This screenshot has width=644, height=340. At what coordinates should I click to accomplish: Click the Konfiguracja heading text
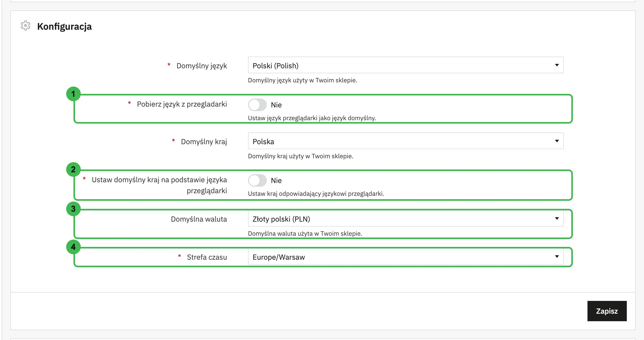click(64, 27)
